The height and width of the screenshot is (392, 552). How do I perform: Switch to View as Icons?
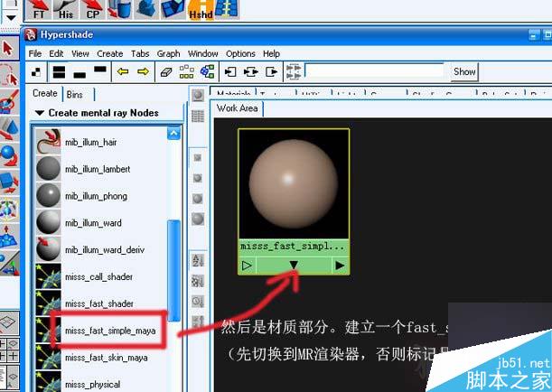[198, 95]
